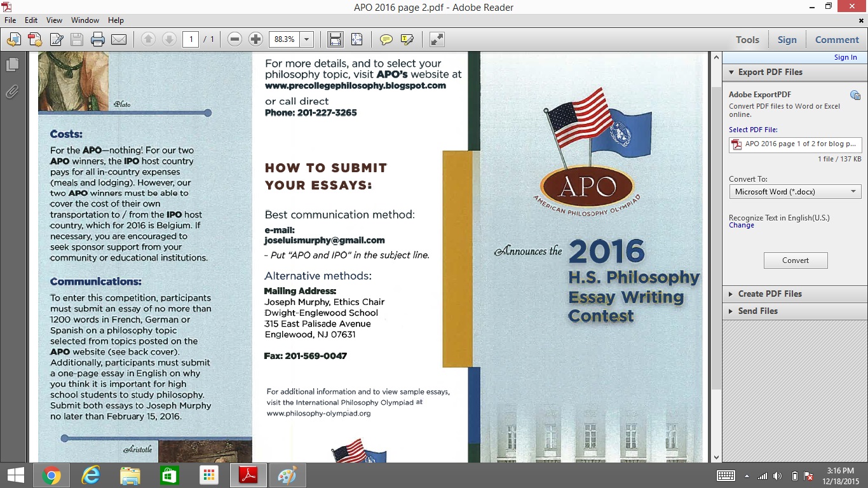Open the attachments paperclip panel
Screen dimensions: 868x488
[x=12, y=93]
